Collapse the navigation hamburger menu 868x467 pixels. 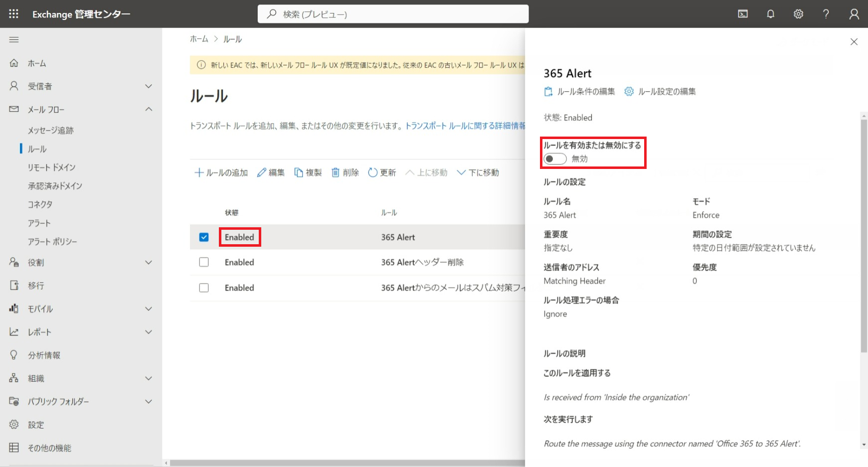coord(14,39)
